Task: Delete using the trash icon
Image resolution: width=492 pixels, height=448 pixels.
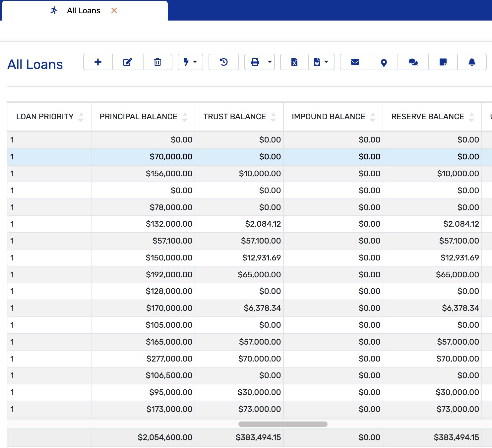Action: pos(157,62)
